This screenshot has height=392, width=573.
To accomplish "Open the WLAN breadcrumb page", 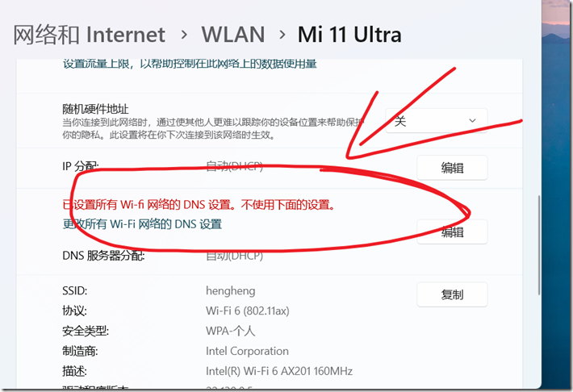I will pyautogui.click(x=233, y=35).
